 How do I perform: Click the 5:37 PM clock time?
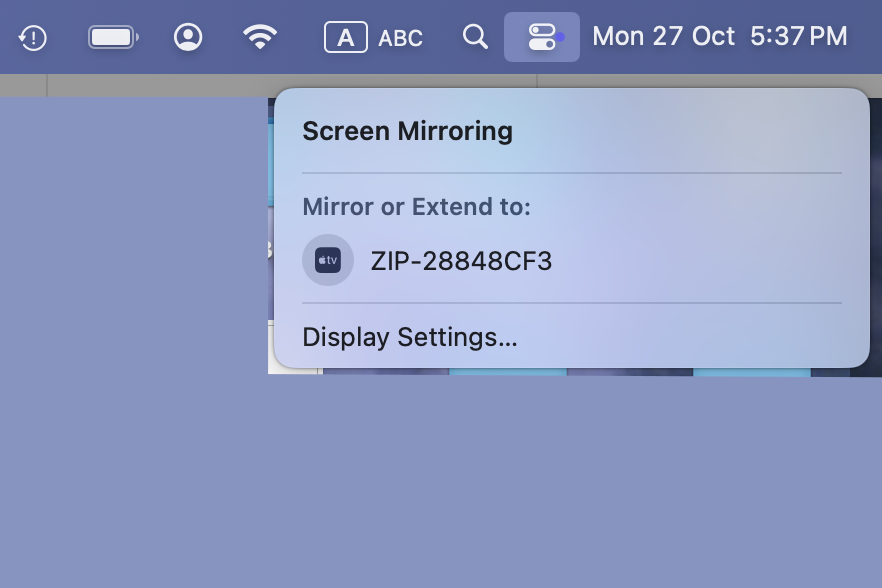pos(798,37)
